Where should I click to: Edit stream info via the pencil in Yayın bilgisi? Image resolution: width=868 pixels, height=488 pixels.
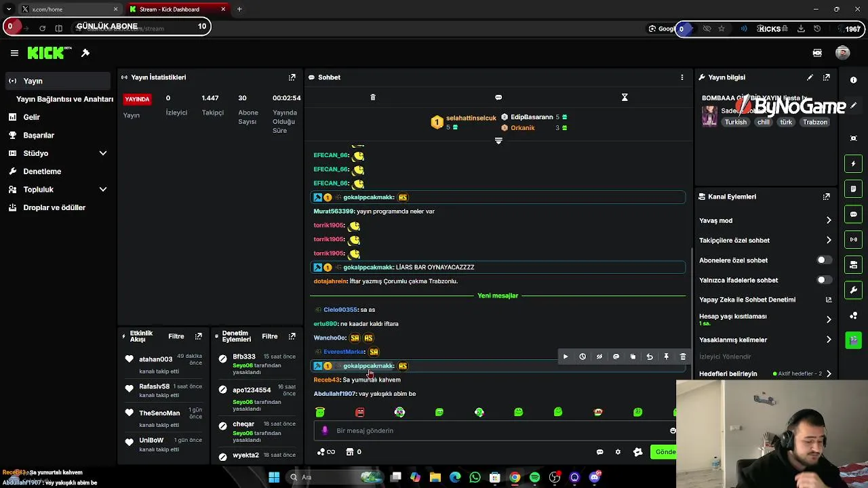click(x=810, y=77)
